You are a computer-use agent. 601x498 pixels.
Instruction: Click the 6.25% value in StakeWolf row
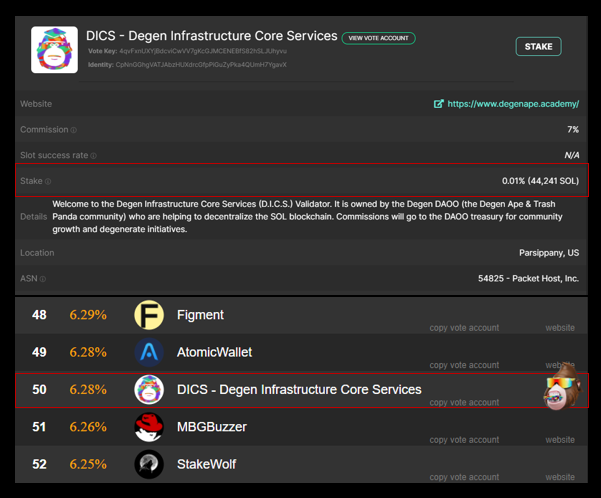click(x=88, y=464)
